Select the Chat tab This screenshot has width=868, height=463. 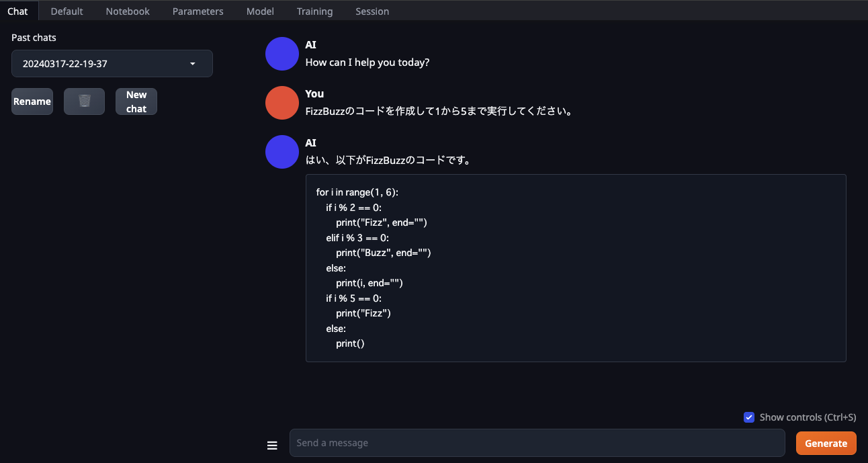17,11
